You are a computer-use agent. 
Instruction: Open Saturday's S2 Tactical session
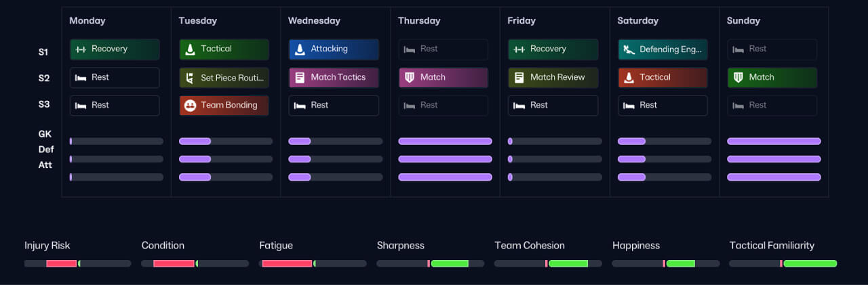coord(662,78)
